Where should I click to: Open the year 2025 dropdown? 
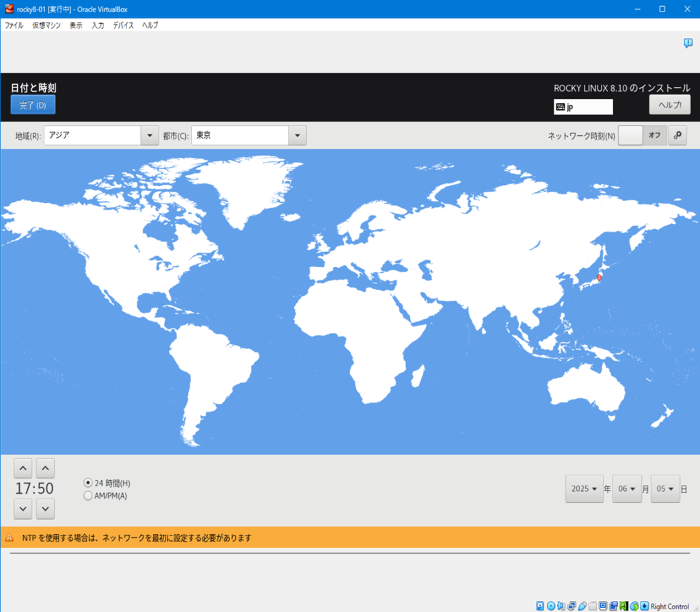click(584, 489)
